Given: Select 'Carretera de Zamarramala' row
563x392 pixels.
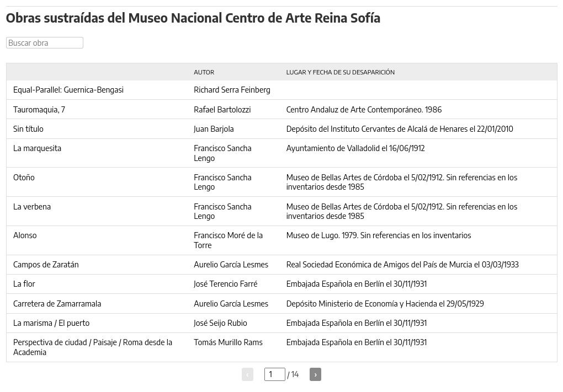Looking at the screenshot, I should [281, 304].
